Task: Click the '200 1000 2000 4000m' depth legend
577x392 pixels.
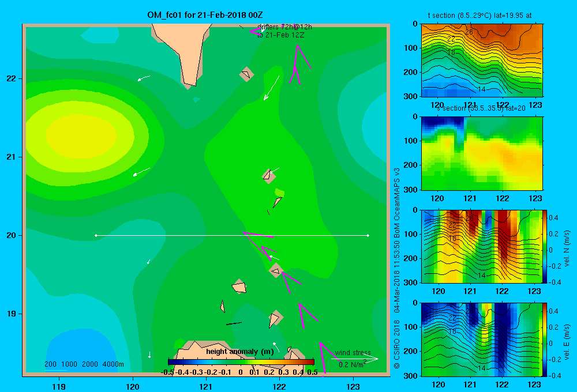Action: 84,364
